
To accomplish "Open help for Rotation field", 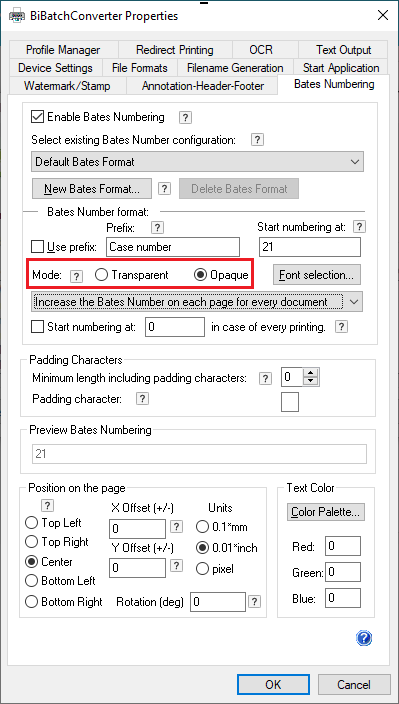I will point(255,601).
